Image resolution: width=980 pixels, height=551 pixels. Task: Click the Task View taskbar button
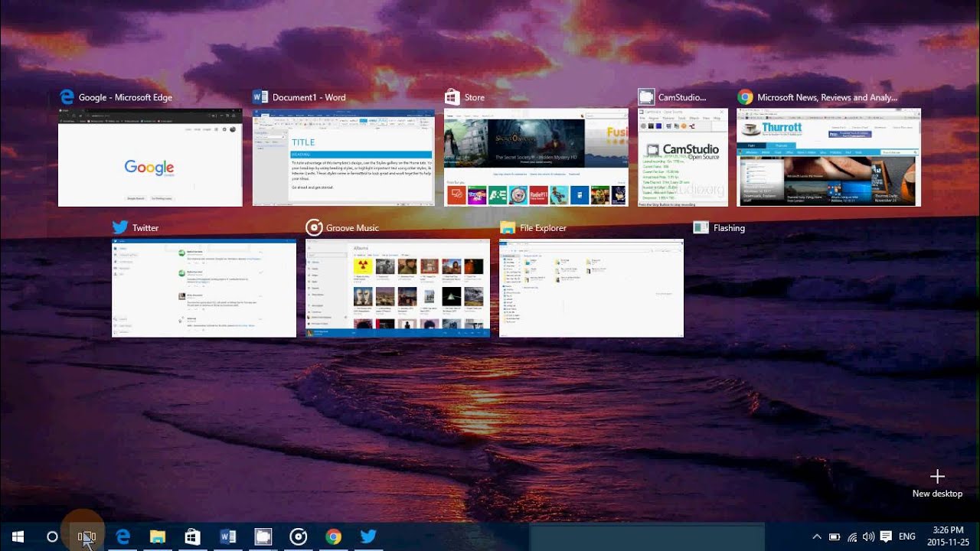(87, 537)
